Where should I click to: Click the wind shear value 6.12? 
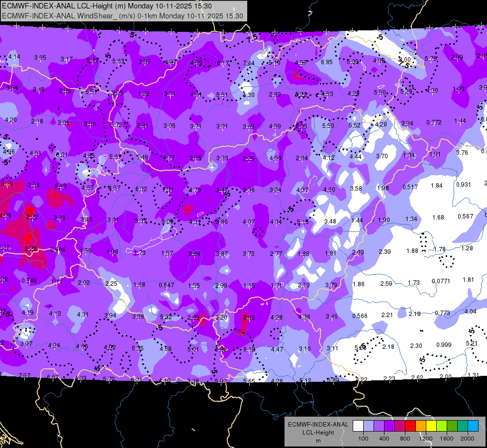[249, 349]
